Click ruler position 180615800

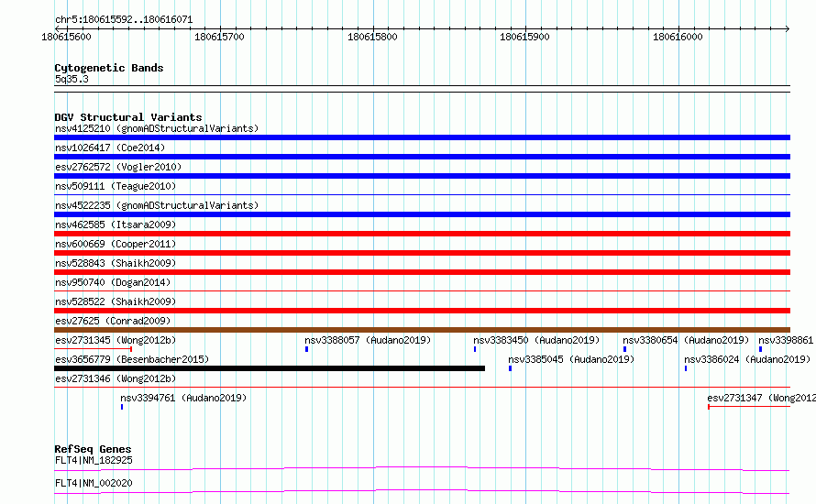[372, 37]
